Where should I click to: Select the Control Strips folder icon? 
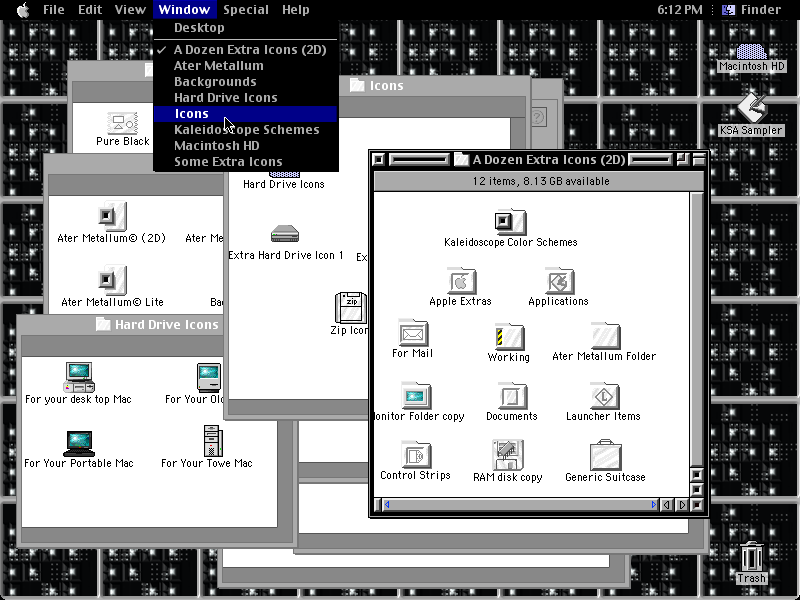416,455
